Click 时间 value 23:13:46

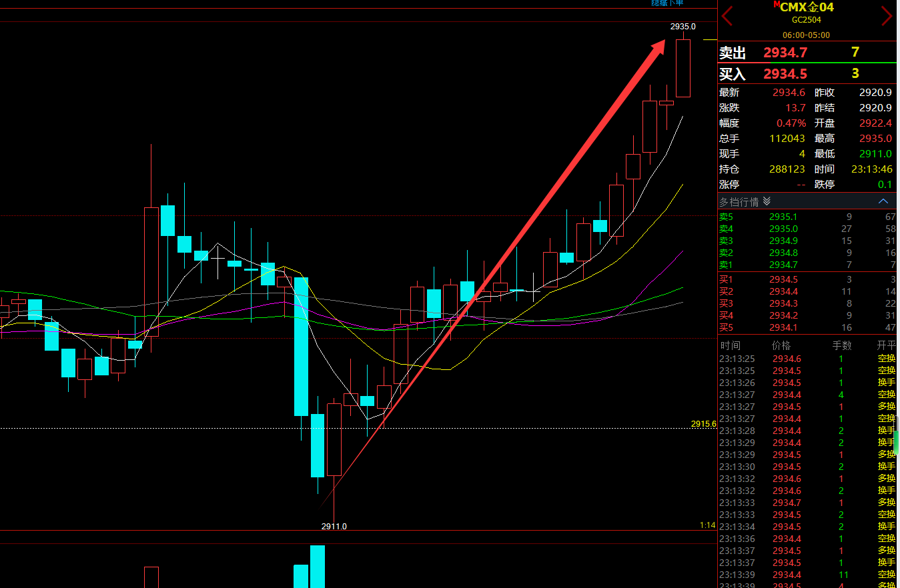click(x=872, y=169)
